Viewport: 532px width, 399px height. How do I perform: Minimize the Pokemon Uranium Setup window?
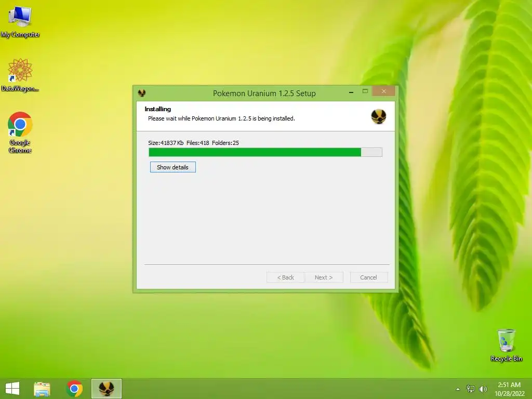pos(351,91)
